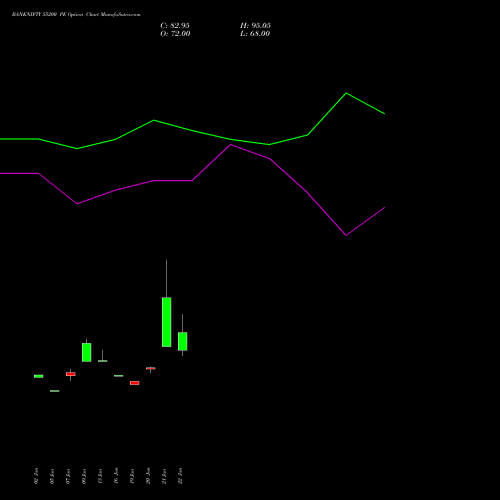Click the tall green candle above 21 Jan
This screenshot has height=500, width=500.
point(167,322)
